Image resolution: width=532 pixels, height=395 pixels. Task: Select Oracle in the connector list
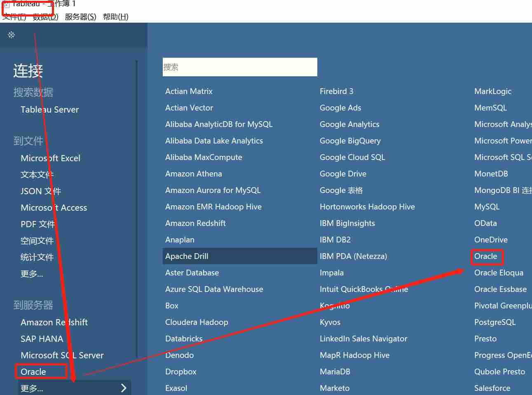click(x=486, y=256)
